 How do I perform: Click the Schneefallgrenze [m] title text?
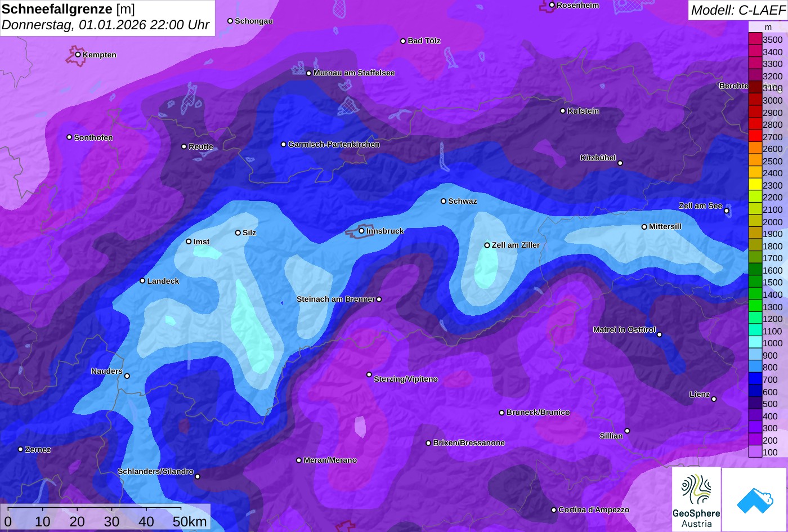coord(68,9)
